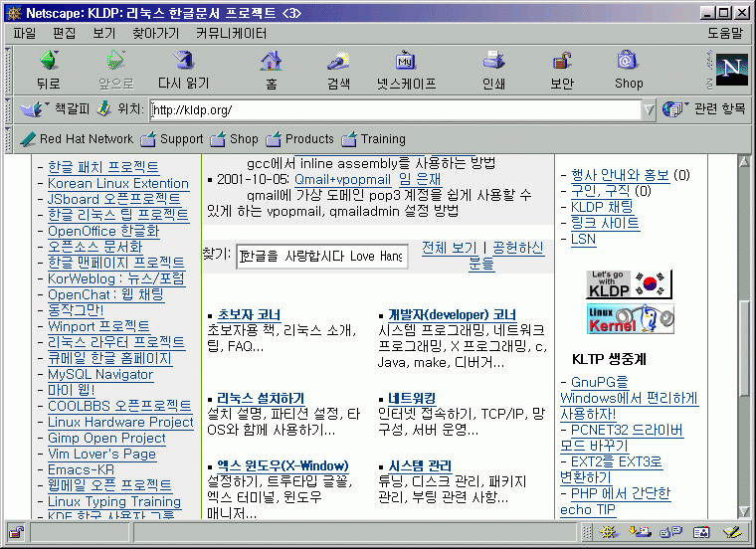
Task: Open the Bookmarks (책갈피) icon
Action: pyautogui.click(x=32, y=109)
